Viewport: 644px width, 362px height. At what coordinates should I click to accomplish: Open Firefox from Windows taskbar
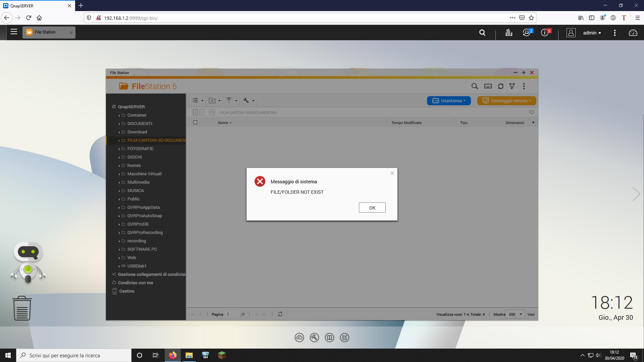click(173, 355)
